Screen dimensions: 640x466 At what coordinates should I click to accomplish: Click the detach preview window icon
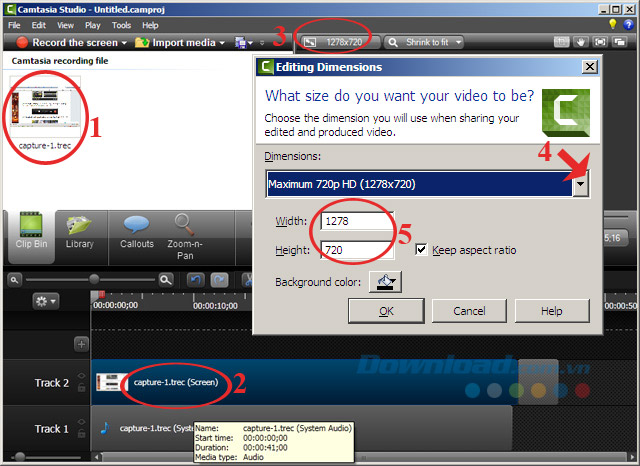(620, 42)
